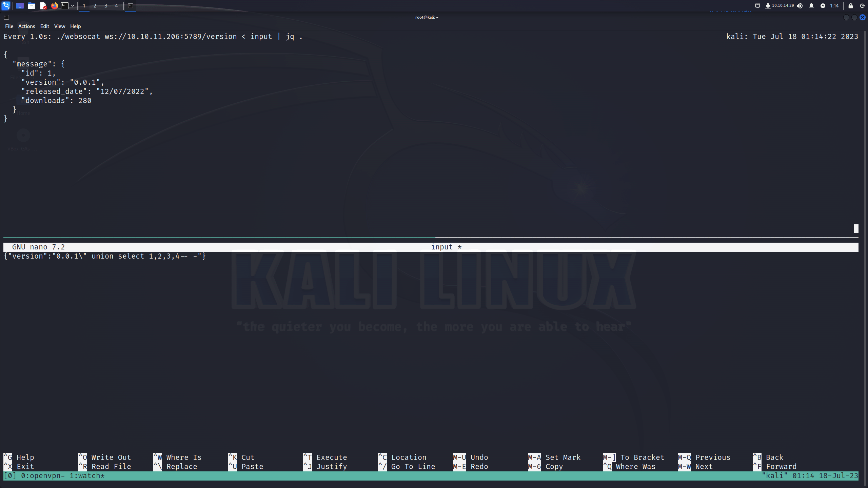
Task: Minimize the root@kali terminal window
Action: (846, 17)
